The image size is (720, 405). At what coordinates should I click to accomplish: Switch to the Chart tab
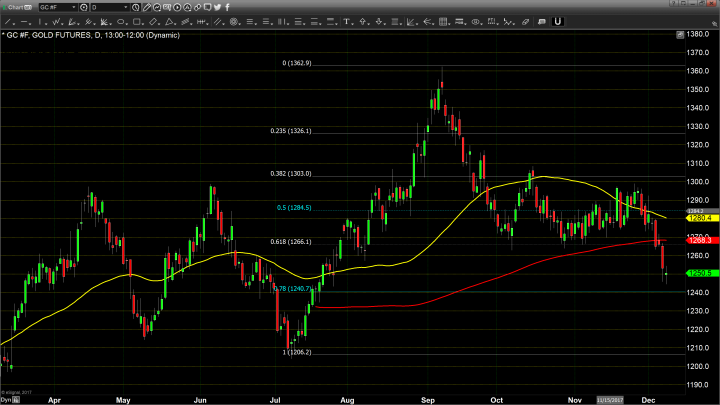(18, 7)
